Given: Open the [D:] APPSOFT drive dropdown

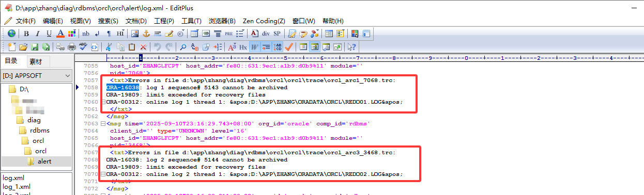Looking at the screenshot, I should coord(36,76).
